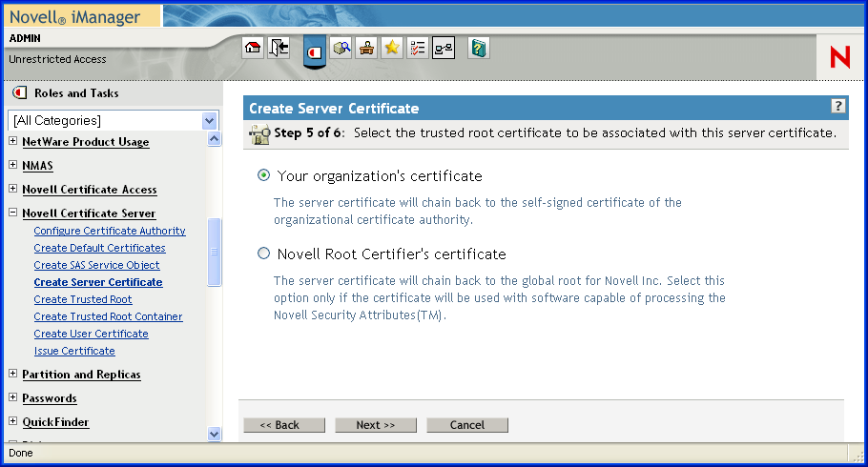The image size is (868, 467).
Task: Click the task list scrollbar down arrow
Action: pos(214,434)
